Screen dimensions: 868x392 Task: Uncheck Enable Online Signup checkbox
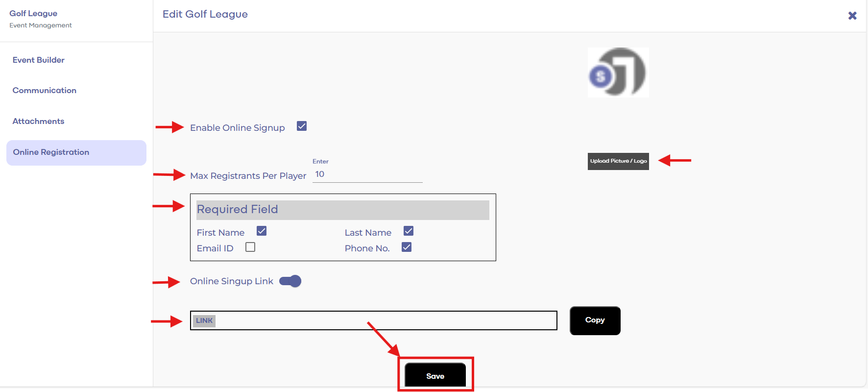pyautogui.click(x=302, y=126)
